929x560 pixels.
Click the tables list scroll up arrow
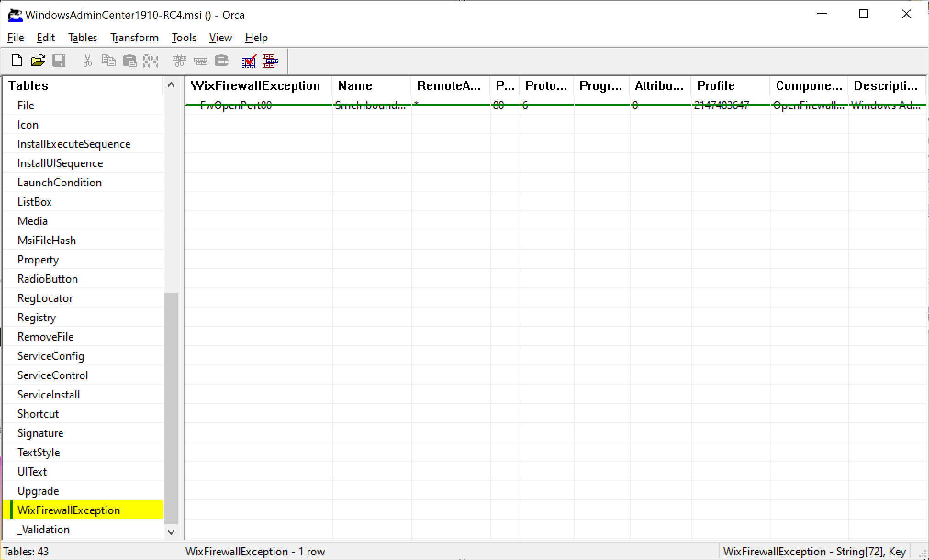point(171,85)
